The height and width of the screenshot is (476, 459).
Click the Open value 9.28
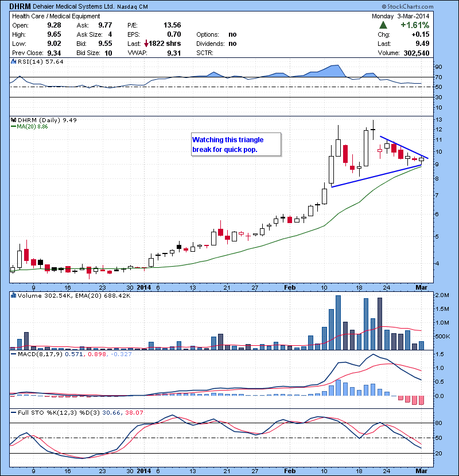(54, 25)
